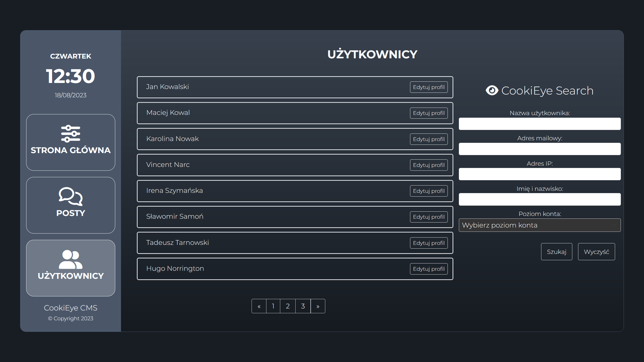
Task: Click Edytuj profil for Irena Szymańska
Action: (x=429, y=191)
